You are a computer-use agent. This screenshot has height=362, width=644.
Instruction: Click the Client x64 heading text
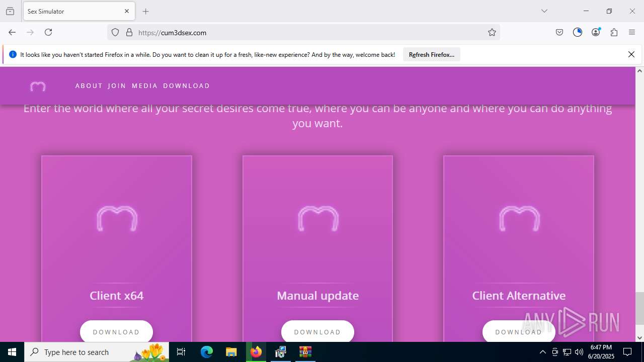pos(117,296)
